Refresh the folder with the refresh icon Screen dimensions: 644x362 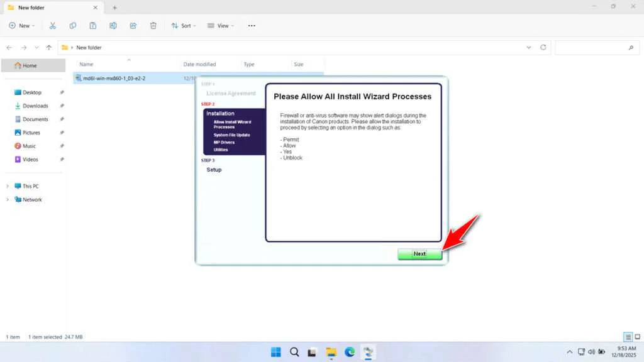[542, 47]
